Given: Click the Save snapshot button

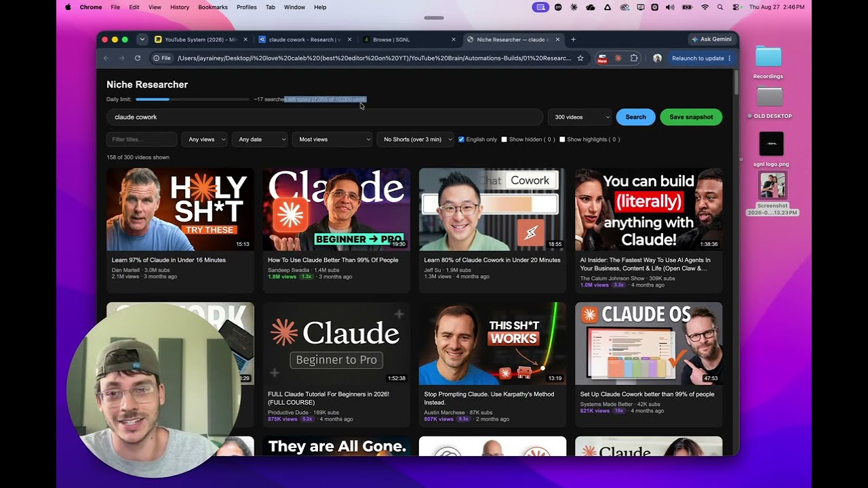Looking at the screenshot, I should (x=691, y=117).
